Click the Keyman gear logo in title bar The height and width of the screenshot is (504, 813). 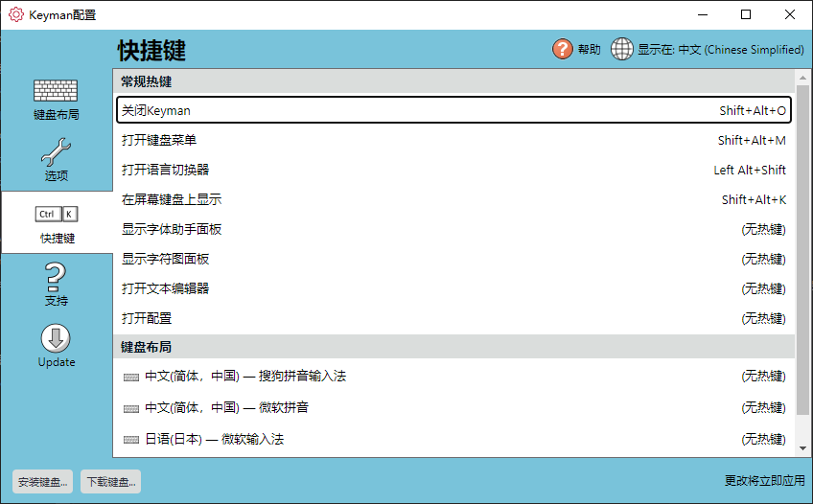(x=16, y=14)
